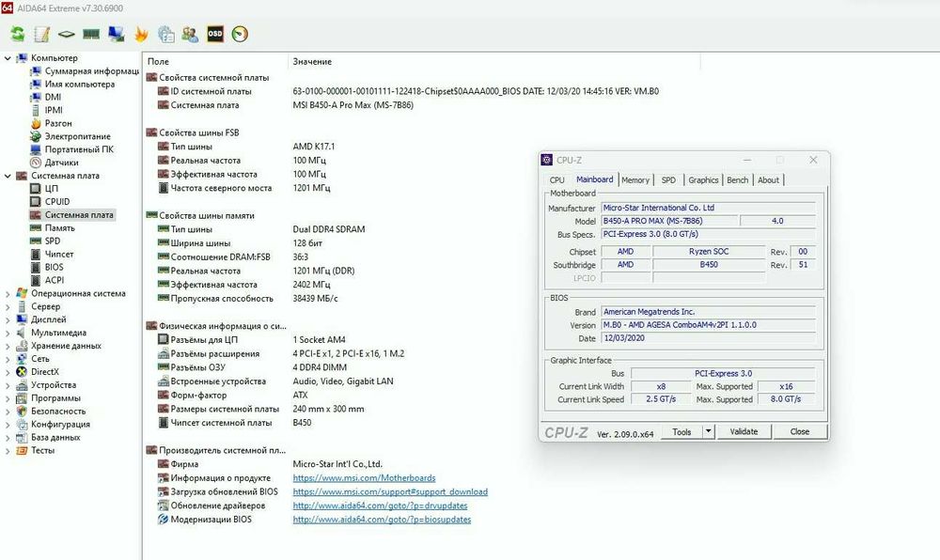Switch to the Bench tab in CPU-Z
The image size is (940, 560).
tap(737, 180)
